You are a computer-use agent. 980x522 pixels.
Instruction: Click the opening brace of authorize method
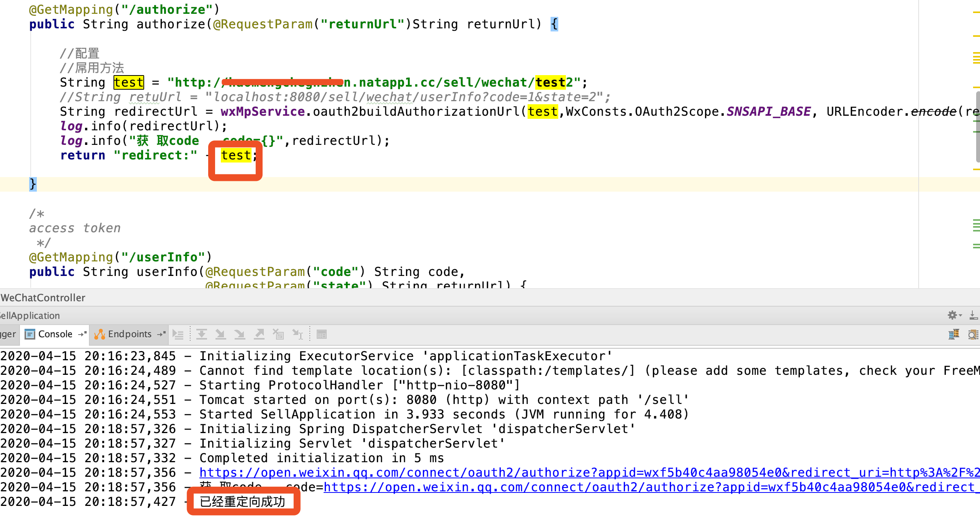(554, 24)
